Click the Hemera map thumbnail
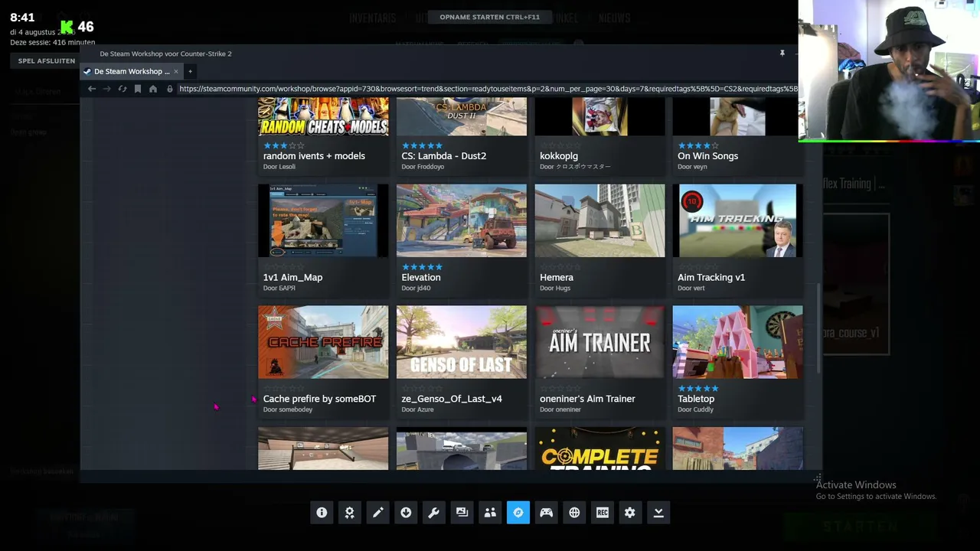This screenshot has height=551, width=980. coord(599,220)
